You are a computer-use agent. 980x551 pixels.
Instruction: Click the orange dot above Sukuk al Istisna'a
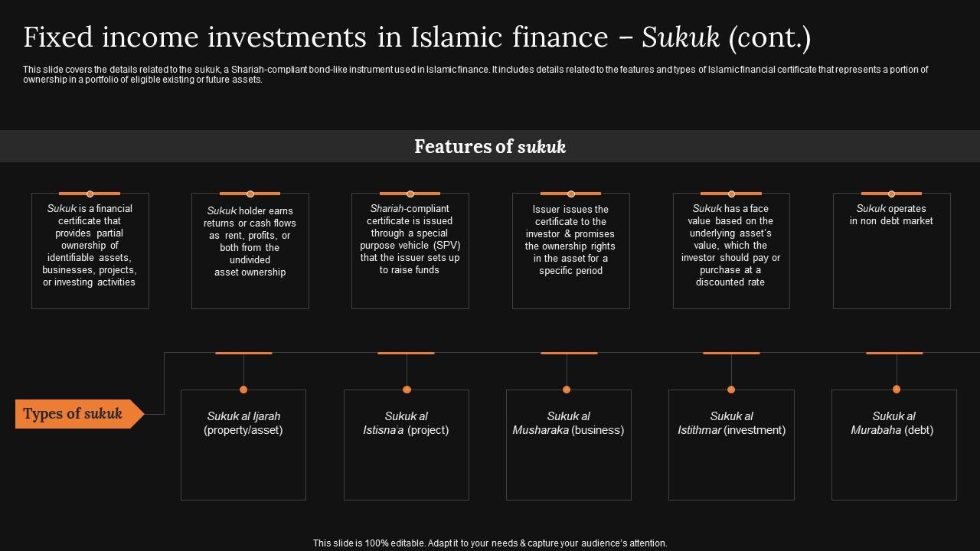click(407, 390)
